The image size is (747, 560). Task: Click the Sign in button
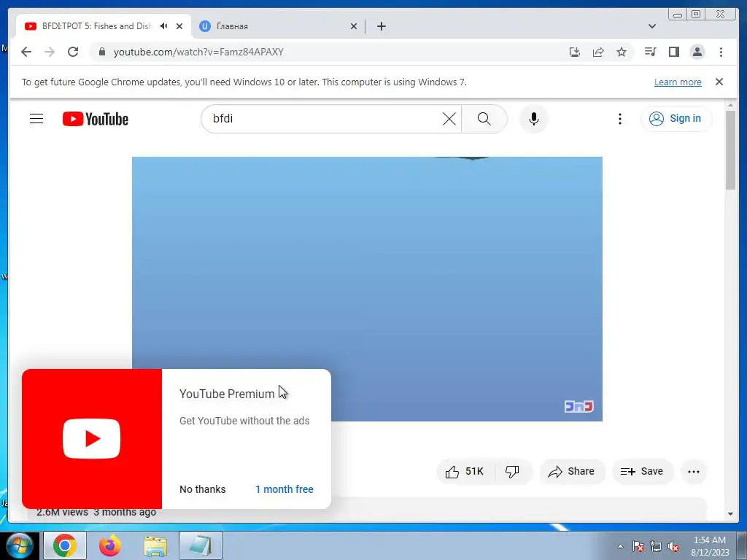(676, 119)
